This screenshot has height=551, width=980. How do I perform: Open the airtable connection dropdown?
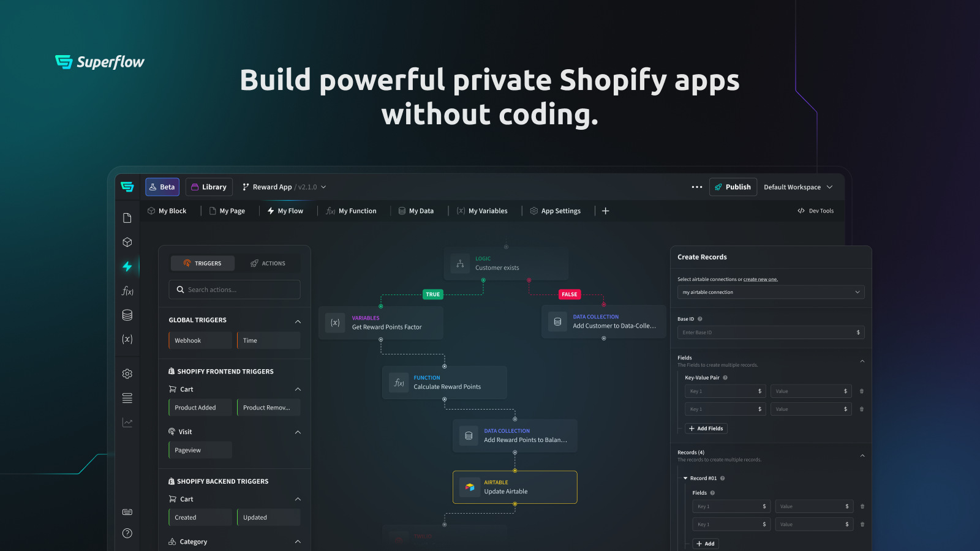click(x=771, y=292)
